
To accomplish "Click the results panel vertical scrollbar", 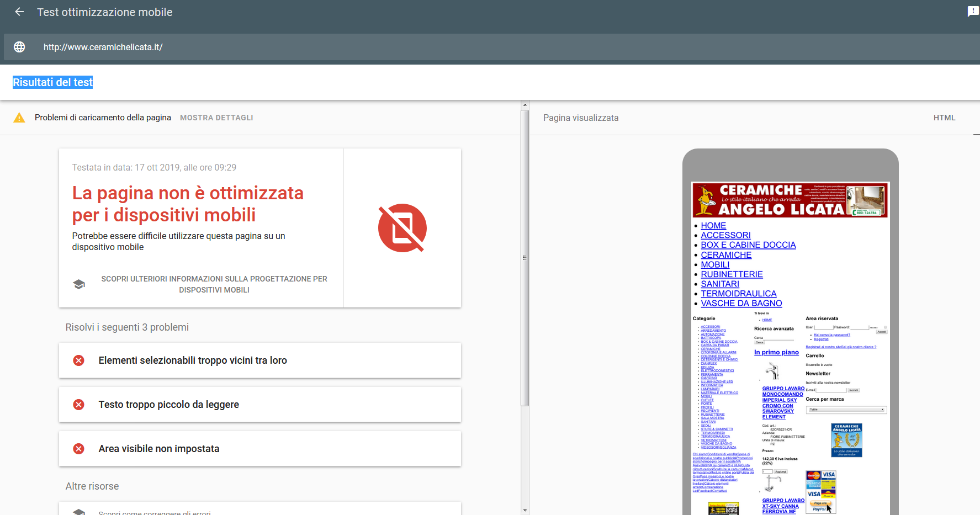I will click(x=525, y=258).
